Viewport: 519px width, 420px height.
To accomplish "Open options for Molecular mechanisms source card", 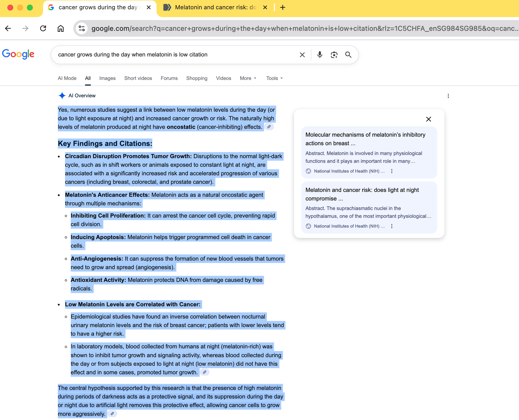I will point(392,171).
